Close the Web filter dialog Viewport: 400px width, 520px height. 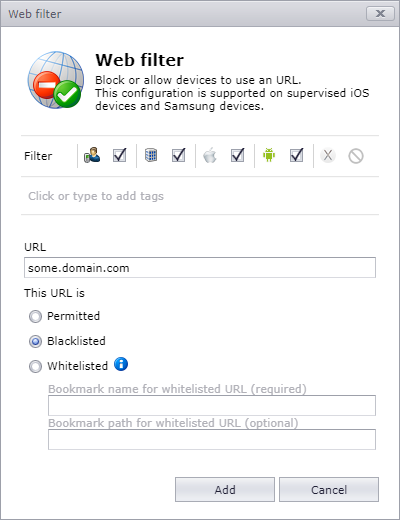pyautogui.click(x=380, y=14)
